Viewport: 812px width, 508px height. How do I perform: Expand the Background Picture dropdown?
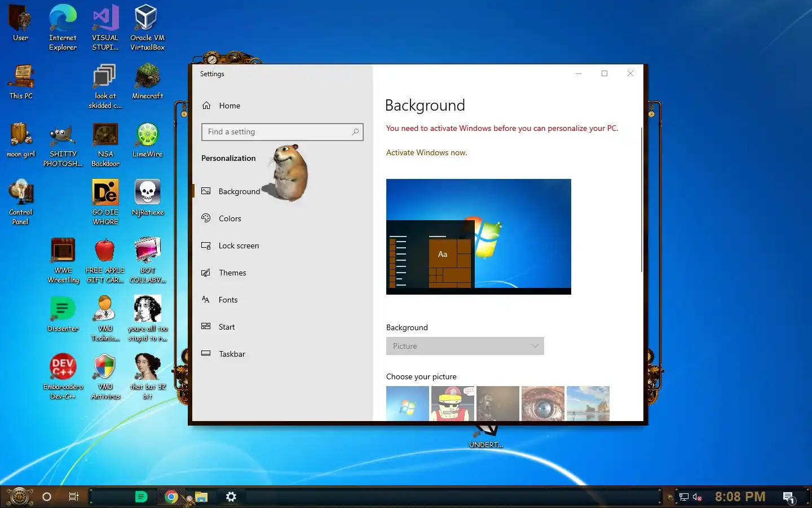click(x=465, y=346)
